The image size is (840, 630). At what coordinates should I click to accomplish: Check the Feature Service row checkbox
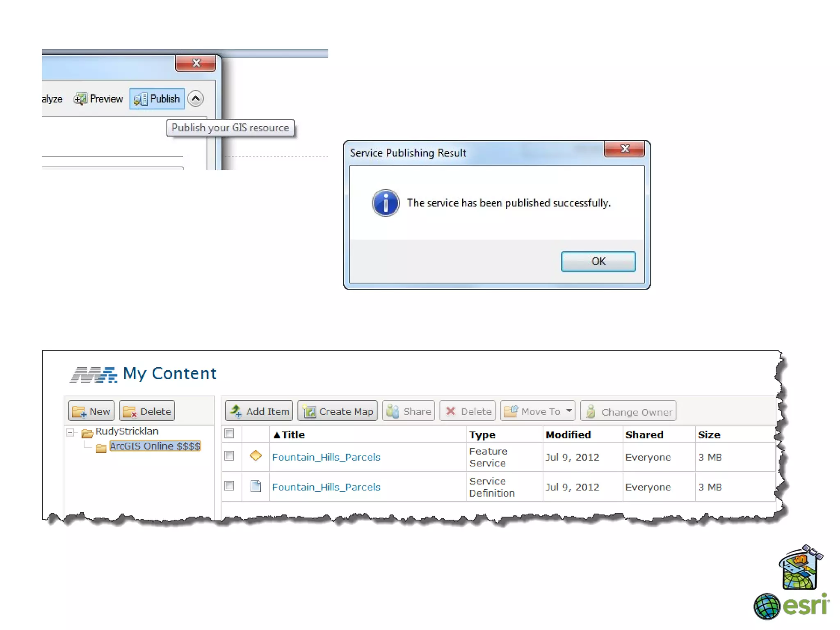pos(229,456)
